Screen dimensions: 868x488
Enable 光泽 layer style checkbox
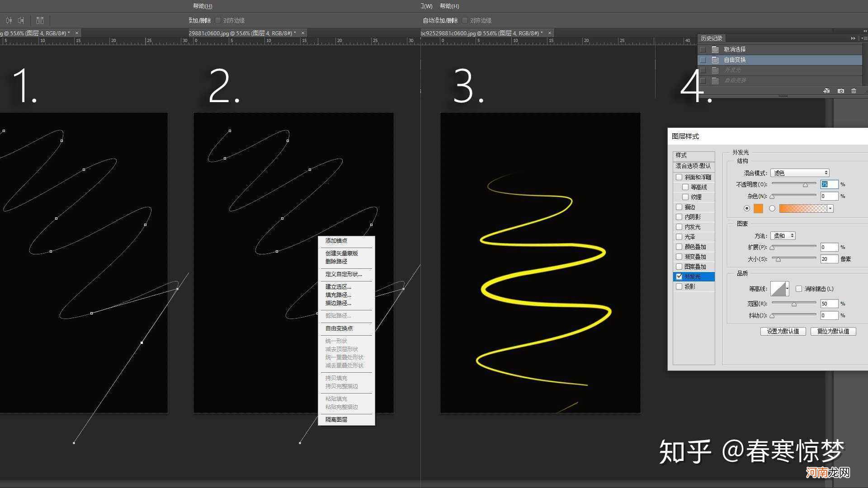[679, 237]
